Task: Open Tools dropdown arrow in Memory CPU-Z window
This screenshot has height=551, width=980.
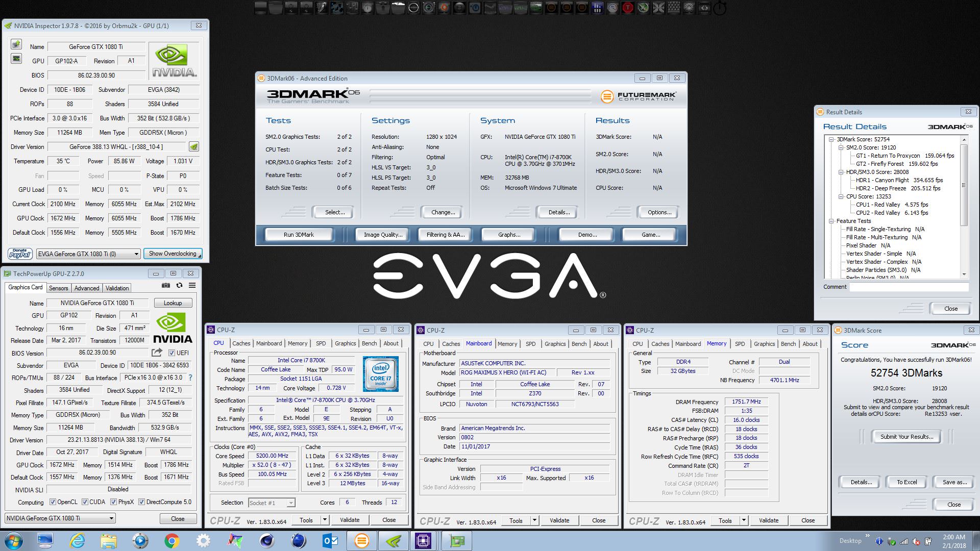Action: pos(744,520)
